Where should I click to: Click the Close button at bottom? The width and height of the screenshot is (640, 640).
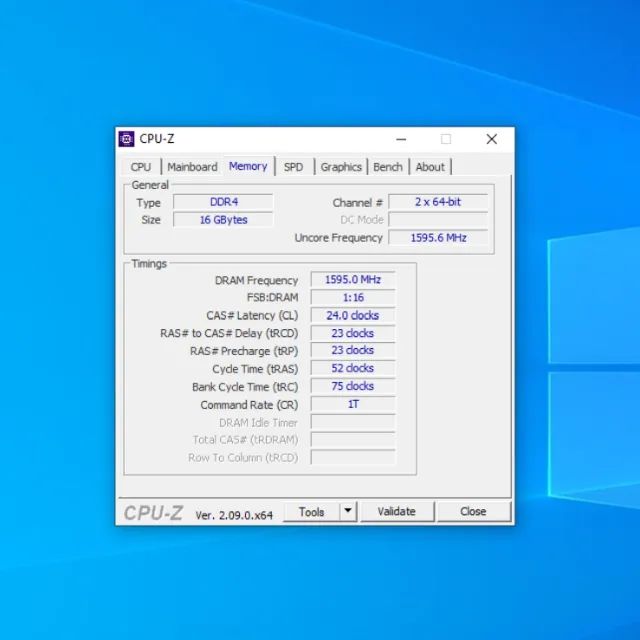[x=473, y=512]
